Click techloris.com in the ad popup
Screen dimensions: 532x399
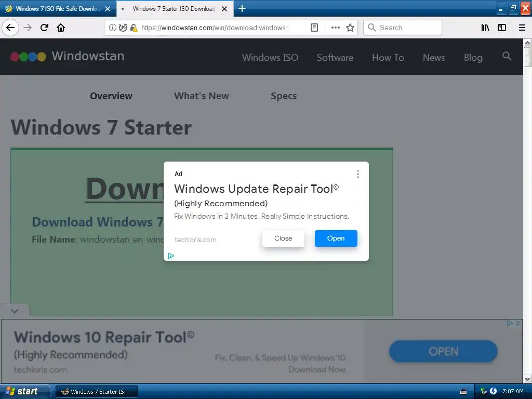coord(195,240)
